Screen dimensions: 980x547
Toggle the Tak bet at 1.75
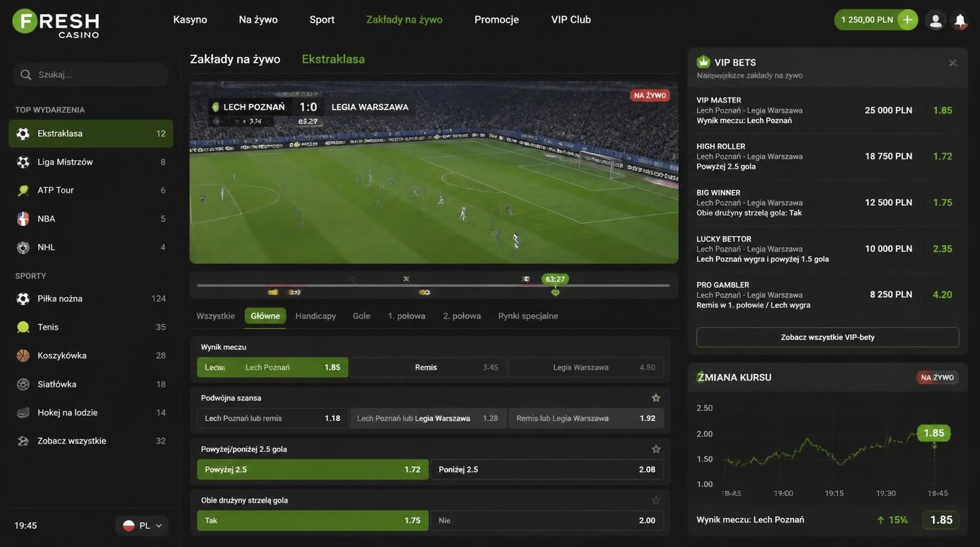pyautogui.click(x=313, y=521)
